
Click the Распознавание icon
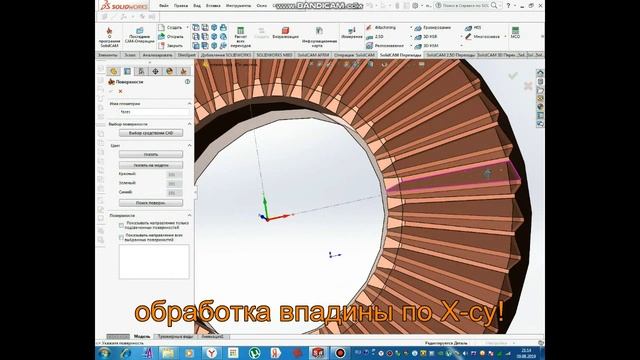point(369,46)
